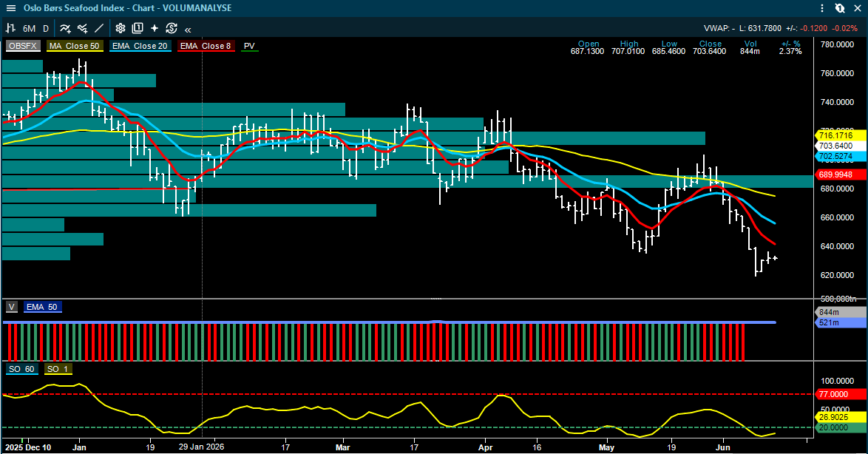Select the trend line drawing tool

pyautogui.click(x=99, y=28)
